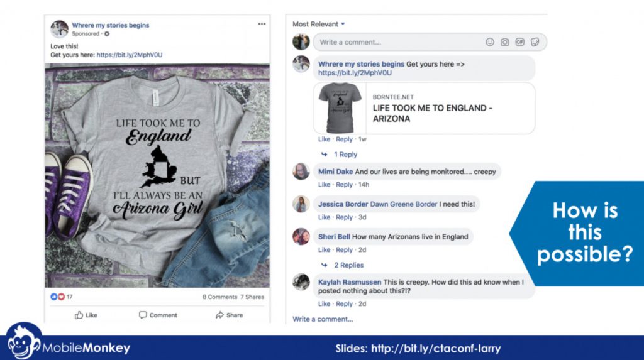
Task: Like the post with thumbs-up button
Action: click(x=86, y=315)
